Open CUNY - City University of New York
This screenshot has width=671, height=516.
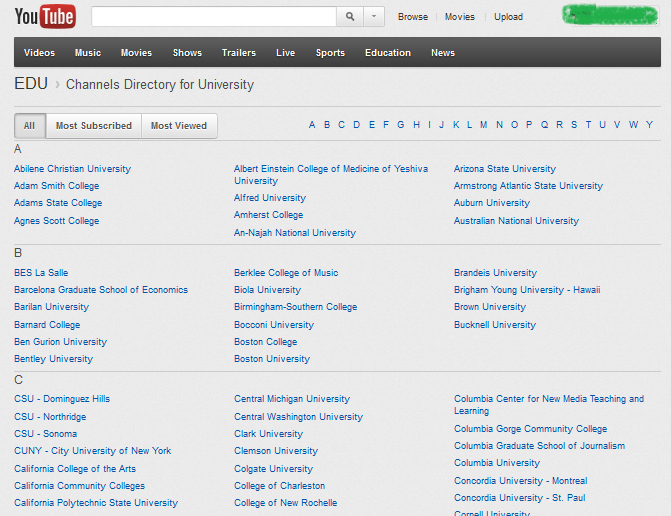coord(92,451)
